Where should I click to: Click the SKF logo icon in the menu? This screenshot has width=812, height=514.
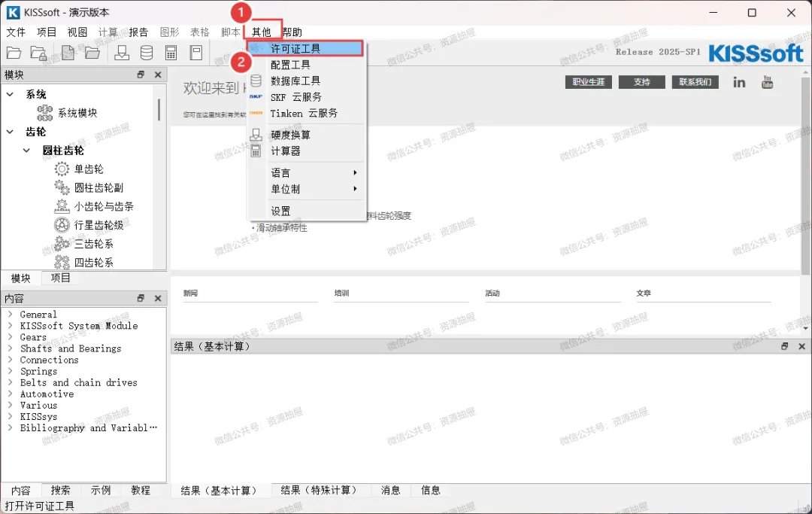(x=256, y=97)
